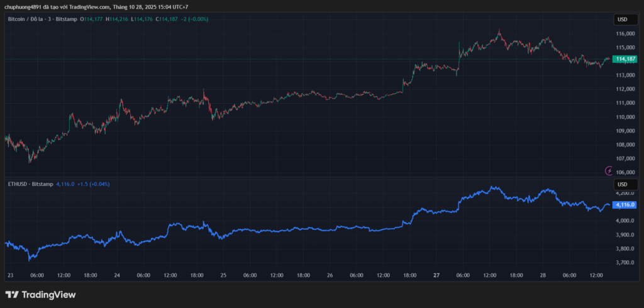Click date marker 28 on time axis
Image resolution: width=644 pixels, height=308 pixels.
(543, 275)
